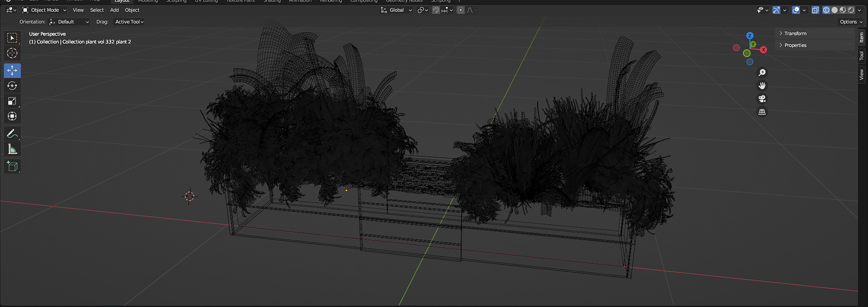Open the editor type dropdown
The width and height of the screenshot is (868, 307).
[11, 10]
